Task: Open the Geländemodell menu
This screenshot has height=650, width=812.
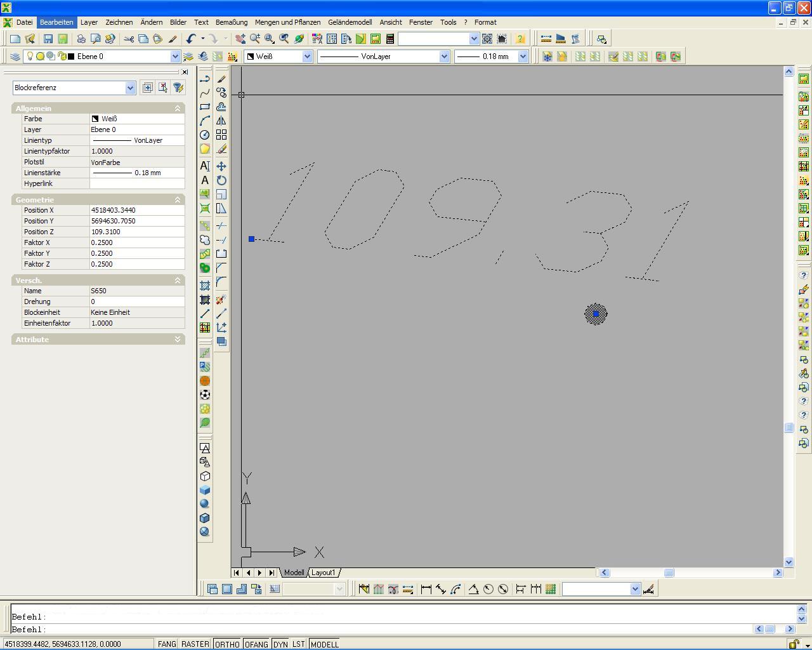Action: (x=350, y=22)
